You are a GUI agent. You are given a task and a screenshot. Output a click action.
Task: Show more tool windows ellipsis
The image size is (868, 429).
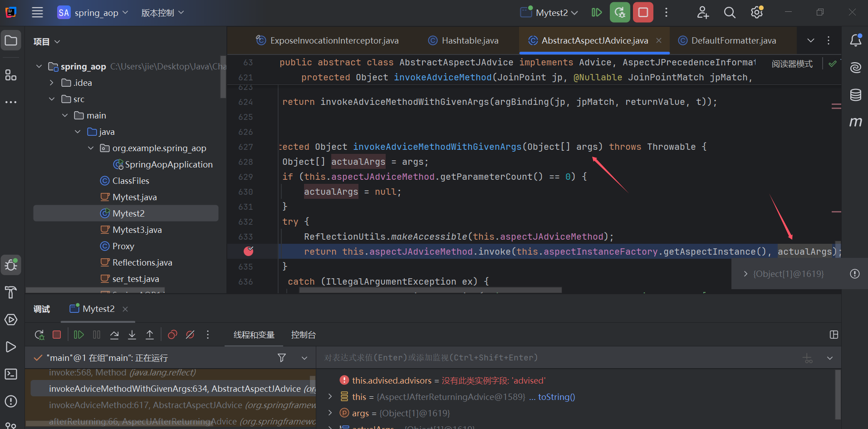[x=11, y=102]
